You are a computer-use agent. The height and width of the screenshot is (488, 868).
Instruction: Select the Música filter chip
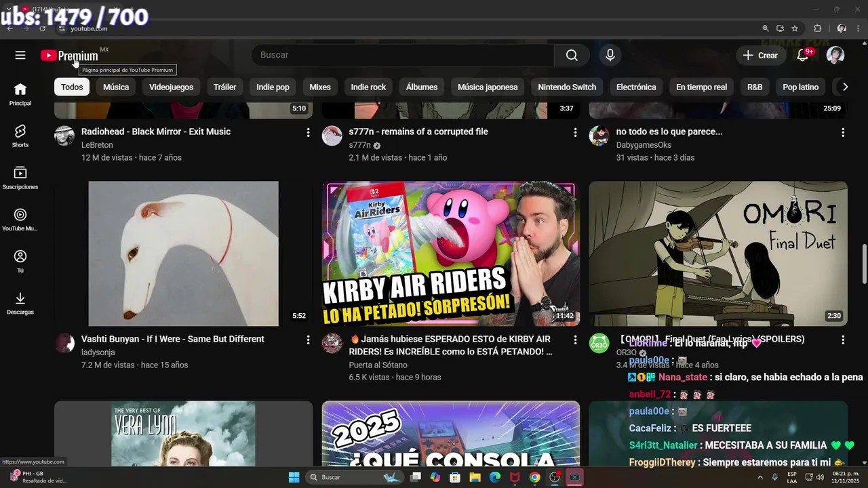[x=116, y=87]
